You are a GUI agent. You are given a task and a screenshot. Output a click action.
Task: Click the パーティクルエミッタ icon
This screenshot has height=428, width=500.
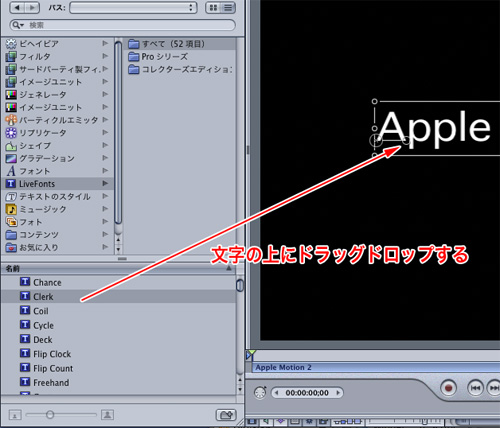(x=11, y=120)
